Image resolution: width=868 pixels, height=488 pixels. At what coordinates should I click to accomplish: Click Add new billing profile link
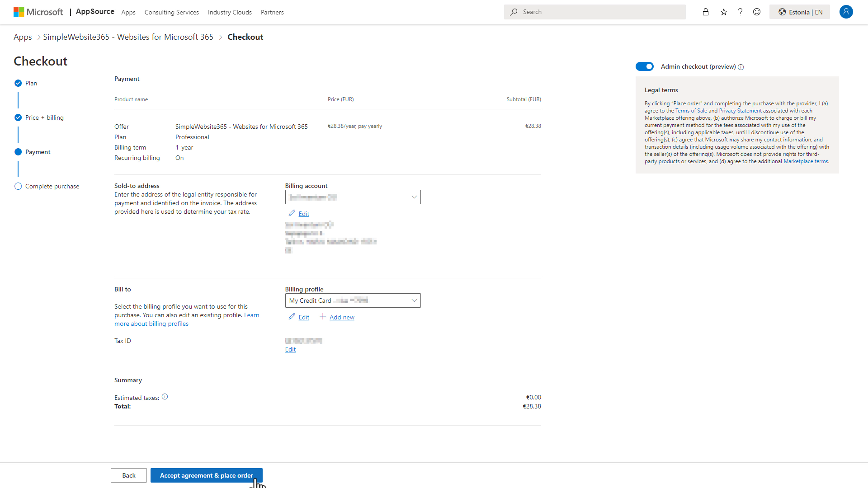point(342,317)
